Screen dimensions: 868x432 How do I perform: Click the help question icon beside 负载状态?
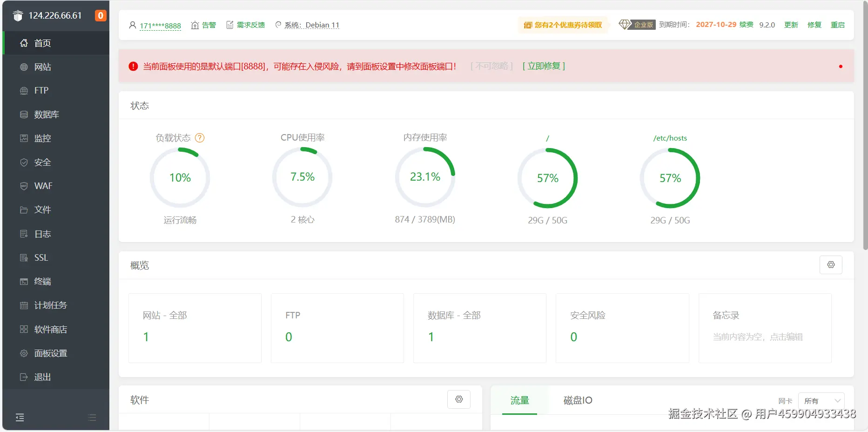pos(200,138)
